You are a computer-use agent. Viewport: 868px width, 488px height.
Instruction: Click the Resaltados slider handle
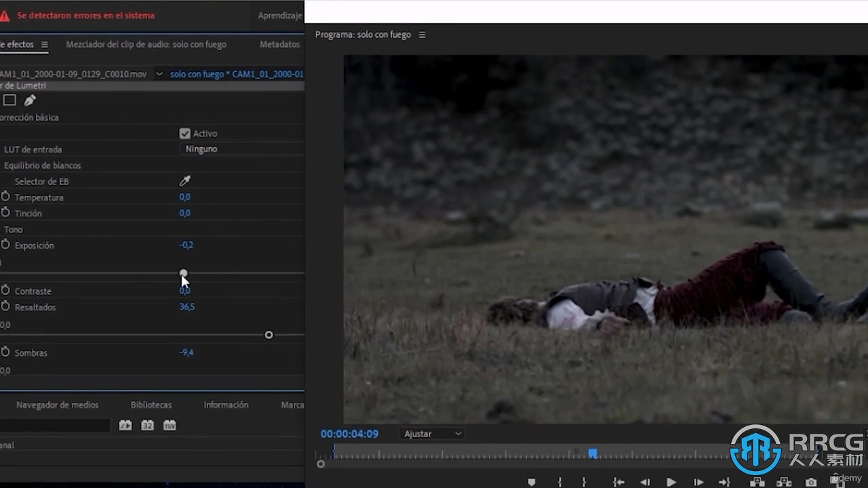tap(269, 335)
